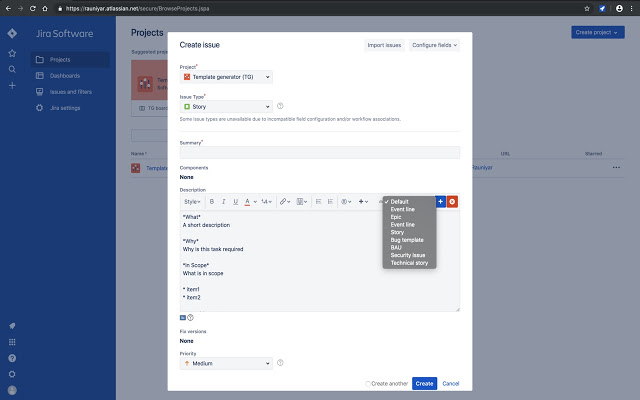Toggle the Create another checkbox
The height and width of the screenshot is (400, 640).
368,384
